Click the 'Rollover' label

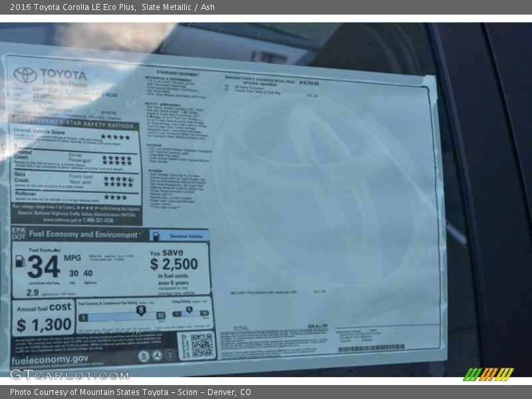(x=25, y=194)
